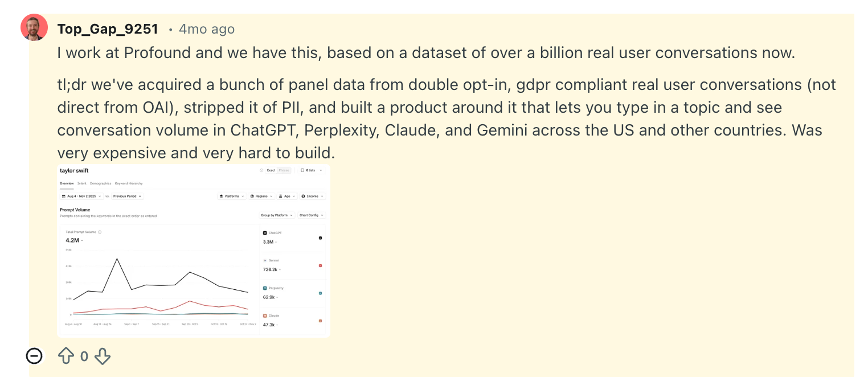
Task: Click the info icon beside Total Prompt Volume
Action: click(x=100, y=232)
